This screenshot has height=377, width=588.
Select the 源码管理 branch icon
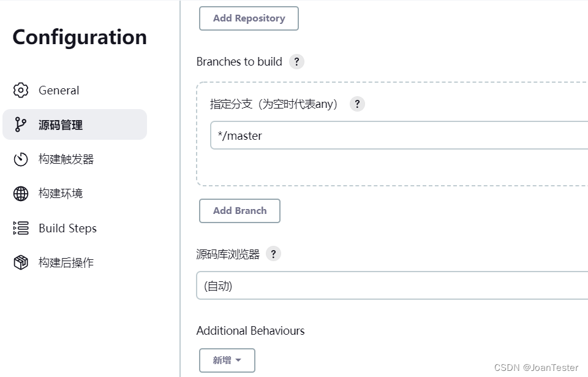click(x=21, y=124)
